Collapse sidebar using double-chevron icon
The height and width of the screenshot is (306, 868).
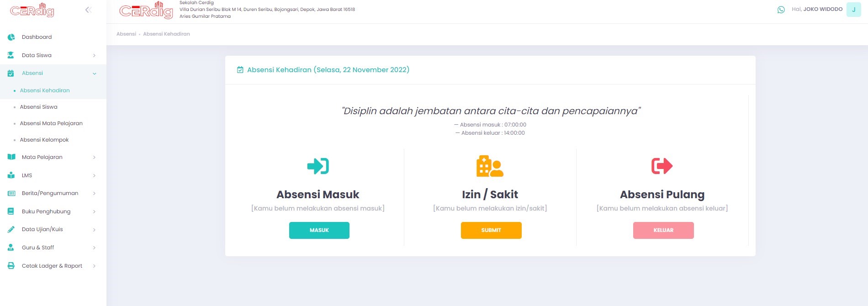click(x=88, y=10)
